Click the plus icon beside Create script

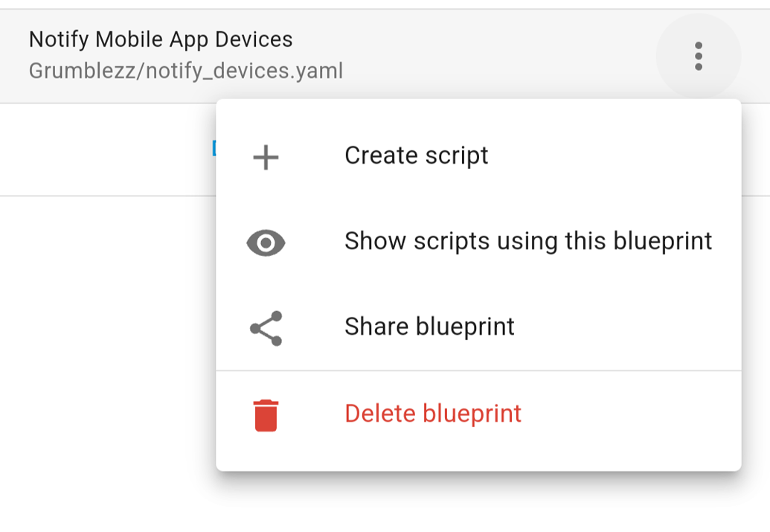pos(266,157)
